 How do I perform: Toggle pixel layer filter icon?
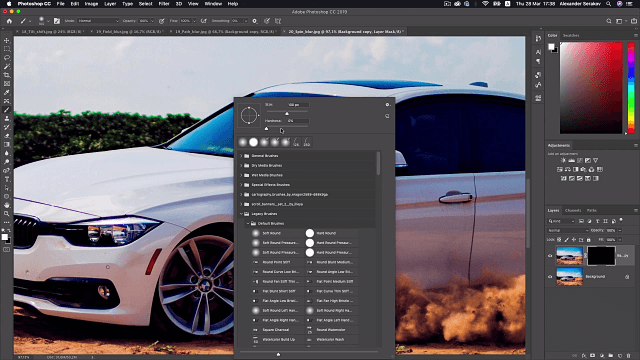[x=581, y=221]
